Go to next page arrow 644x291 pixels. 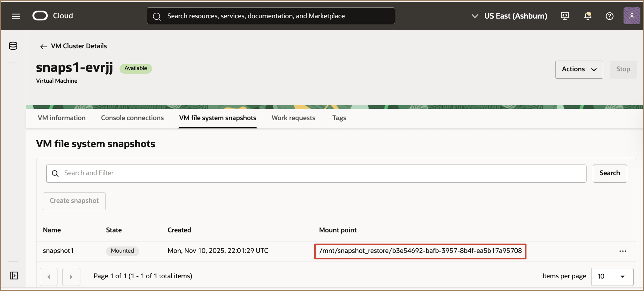tap(71, 277)
